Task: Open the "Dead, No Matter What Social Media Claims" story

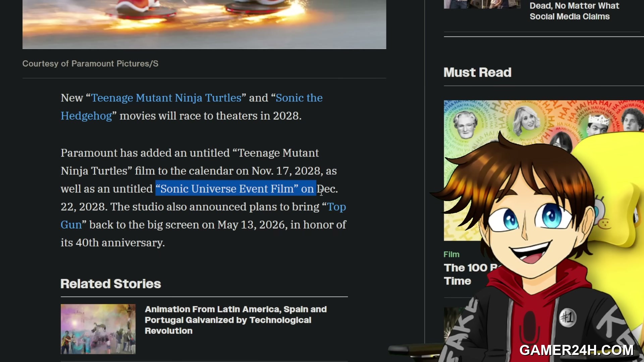Action: click(574, 11)
